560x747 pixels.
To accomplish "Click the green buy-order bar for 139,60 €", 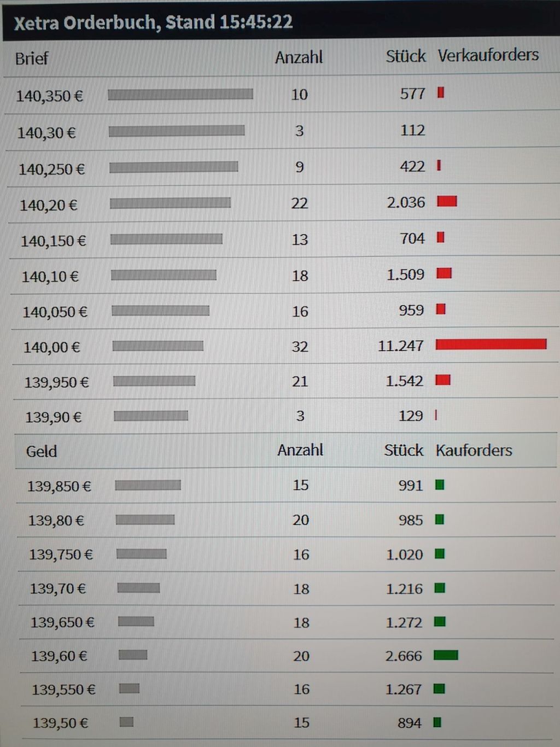I will 446,655.
